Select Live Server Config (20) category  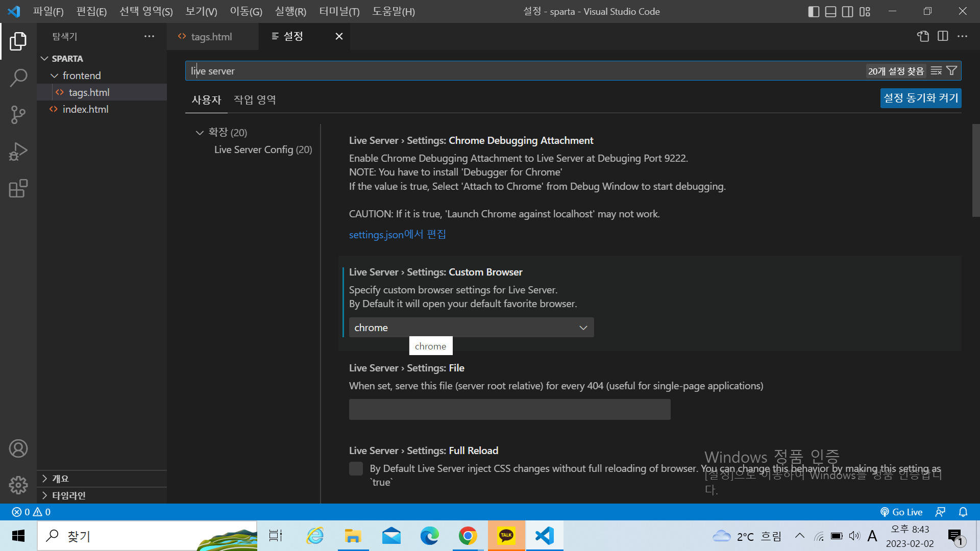[263, 149]
